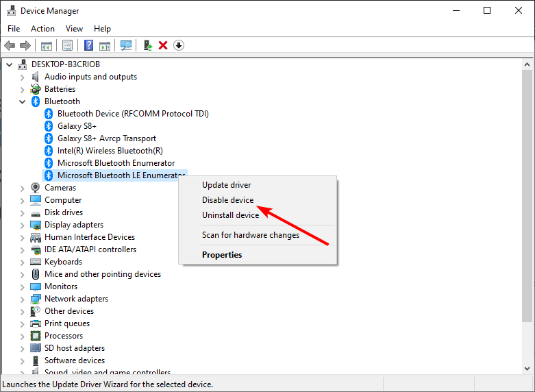Click the Disk drives icon
This screenshot has width=535, height=392.
point(36,214)
